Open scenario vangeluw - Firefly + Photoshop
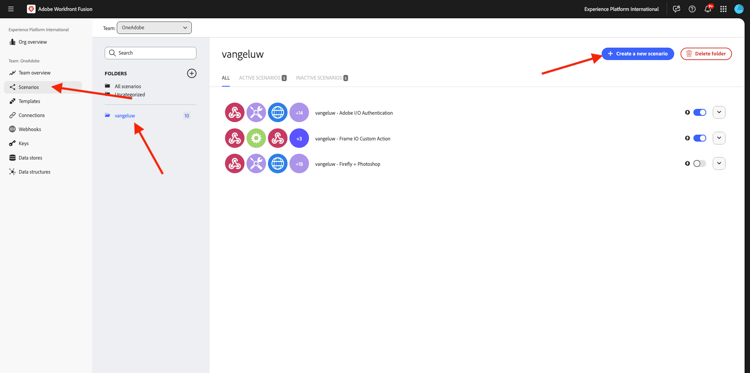This screenshot has height=373, width=750. (x=348, y=164)
